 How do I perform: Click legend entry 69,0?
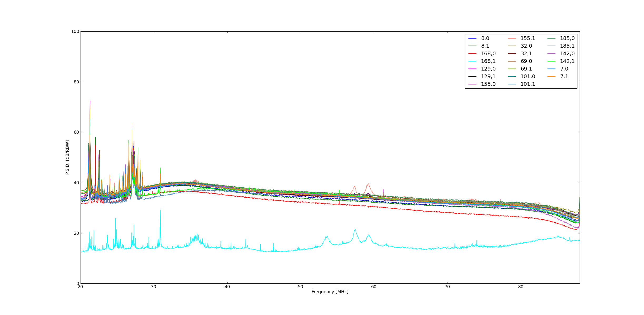coord(520,61)
